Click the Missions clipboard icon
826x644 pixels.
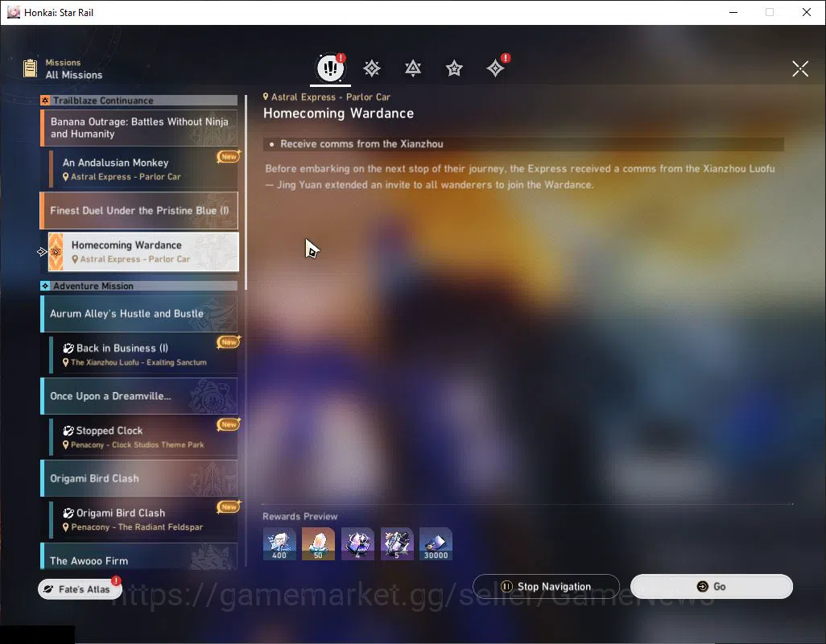[30, 68]
